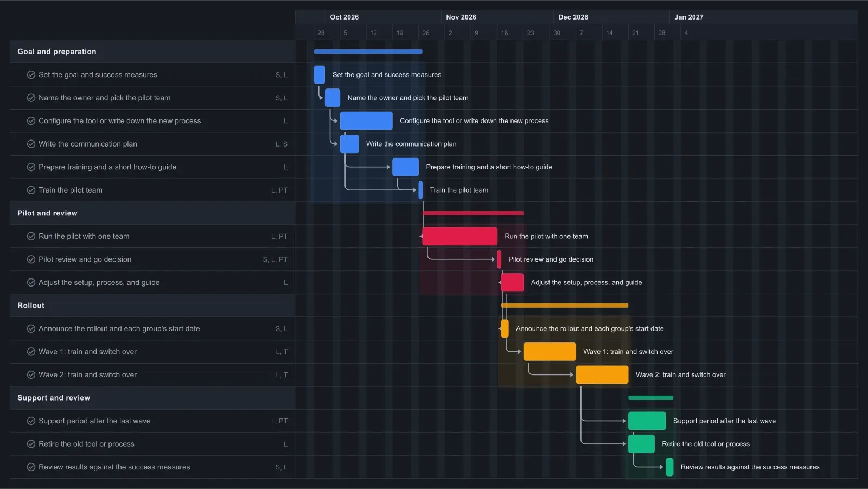Click the check icon for Prepare training and a short how-to guide
868x489 pixels.
click(x=31, y=167)
